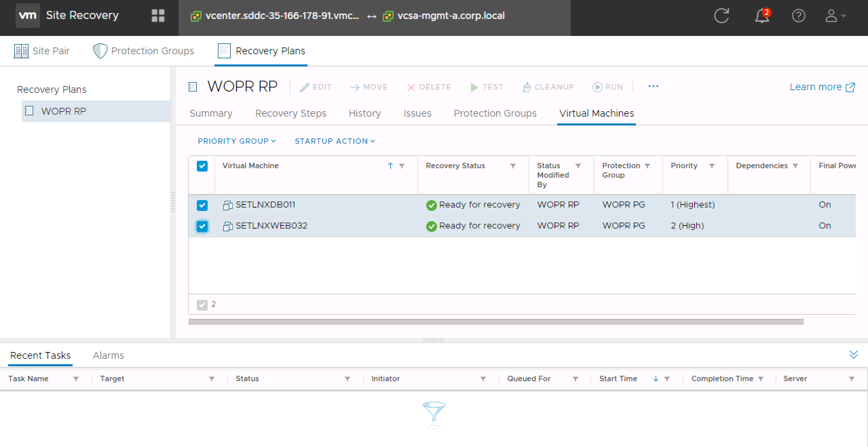This screenshot has height=447, width=868.
Task: Click the green check status for SETLNXWEB032
Action: pos(431,226)
